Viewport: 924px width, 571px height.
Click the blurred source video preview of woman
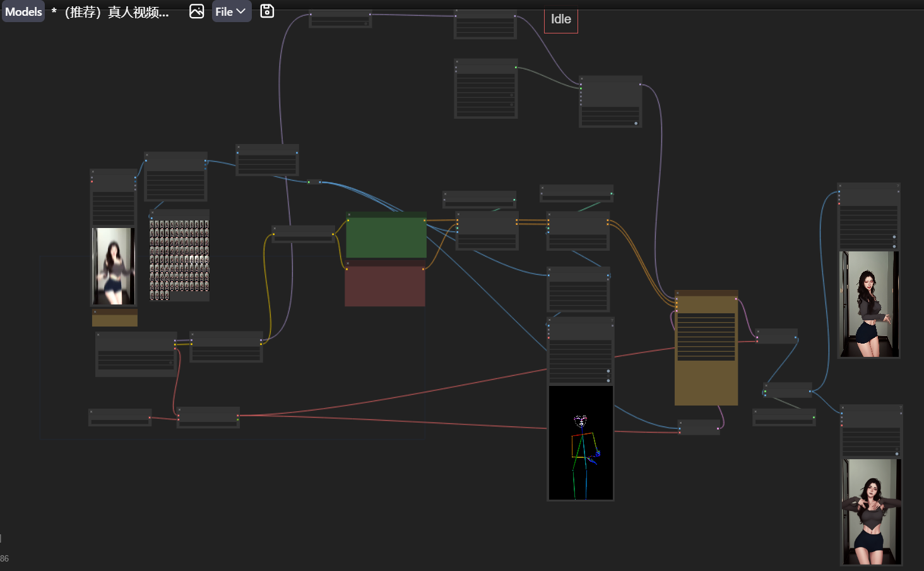coord(114,267)
